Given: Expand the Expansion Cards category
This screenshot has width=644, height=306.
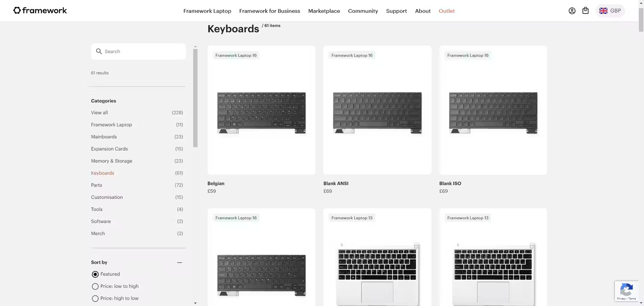Looking at the screenshot, I should point(109,149).
